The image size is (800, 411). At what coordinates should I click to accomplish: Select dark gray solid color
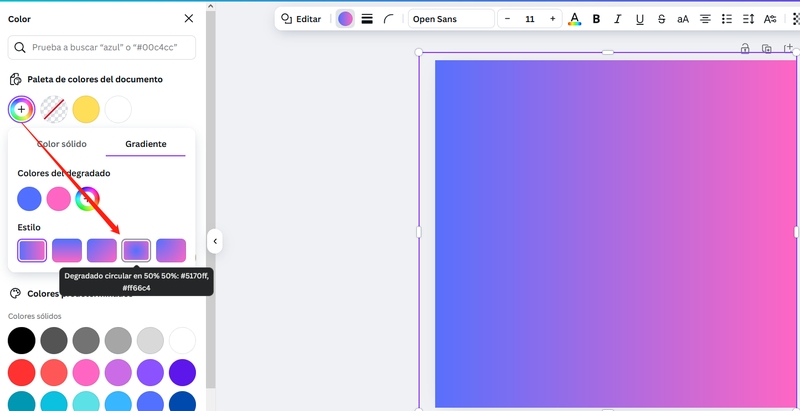(x=54, y=341)
